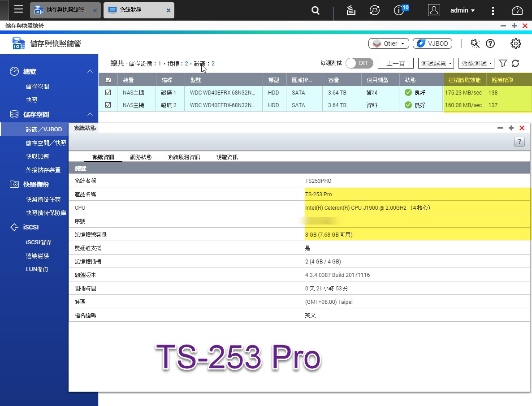This screenshot has height=406, width=532.
Task: Open 遠端磁碟 in sidebar
Action: click(37, 256)
